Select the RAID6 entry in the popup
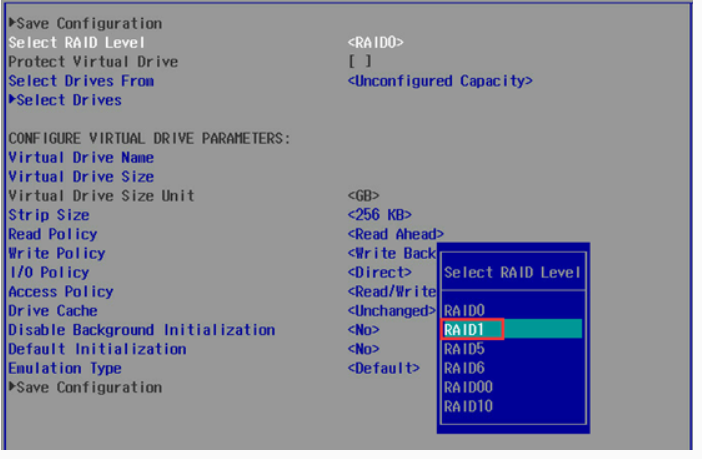The image size is (702, 459). 465,368
